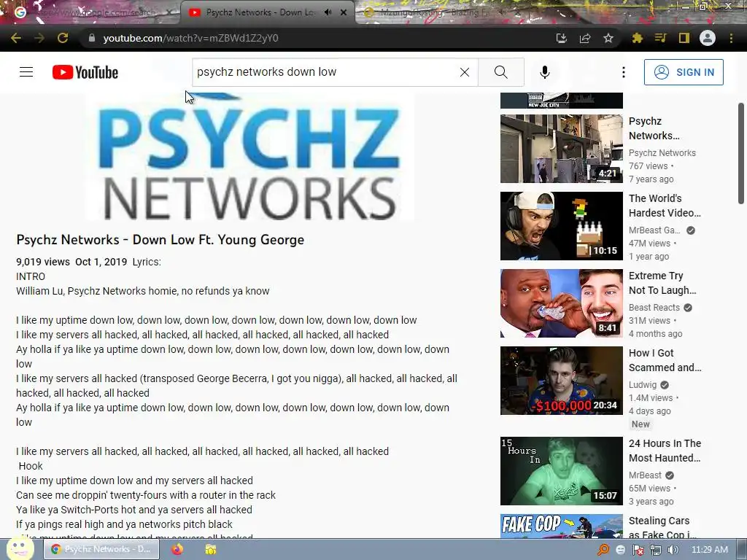Open the Chrome extensions puzzle icon
747x560 pixels.
(x=638, y=38)
